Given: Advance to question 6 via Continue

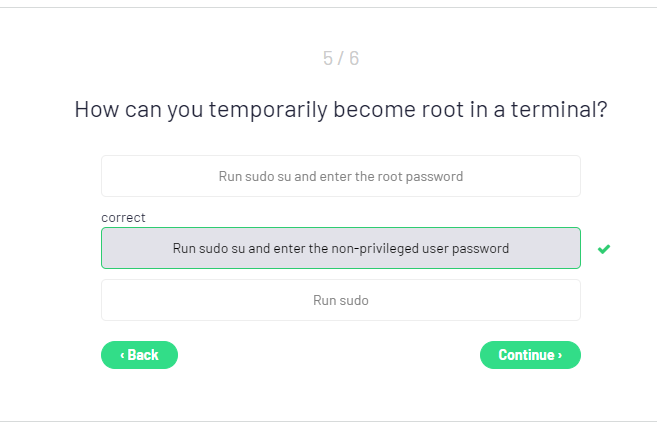Looking at the screenshot, I should tap(530, 355).
